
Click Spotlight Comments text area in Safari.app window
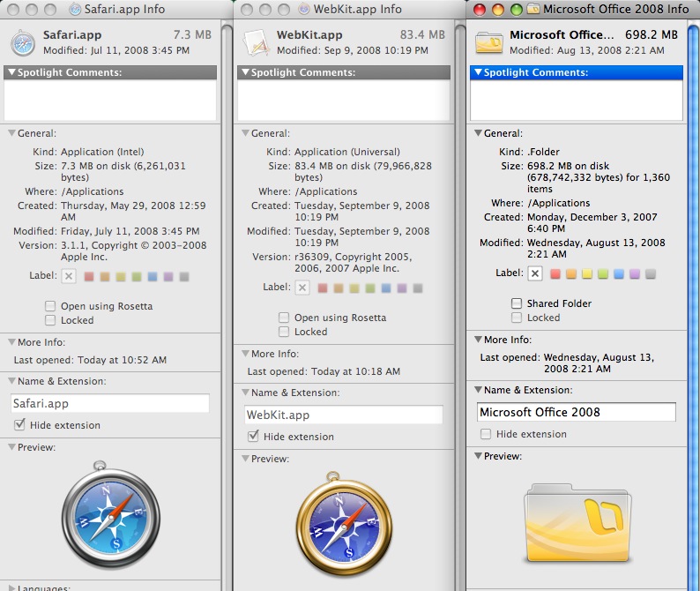coord(110,100)
